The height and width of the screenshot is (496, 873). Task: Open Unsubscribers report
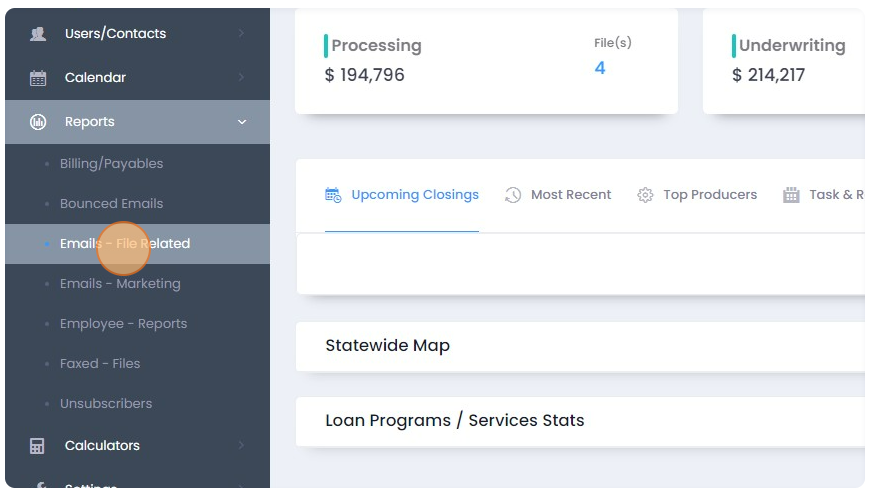click(x=106, y=404)
